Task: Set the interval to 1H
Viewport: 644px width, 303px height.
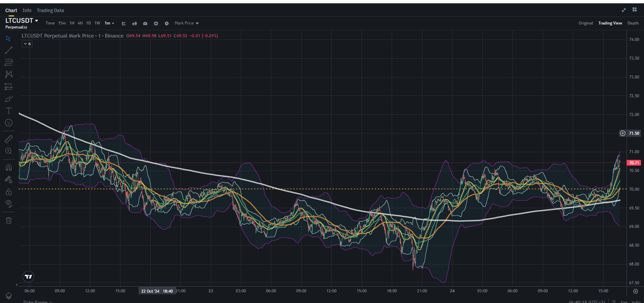Action: tap(72, 23)
